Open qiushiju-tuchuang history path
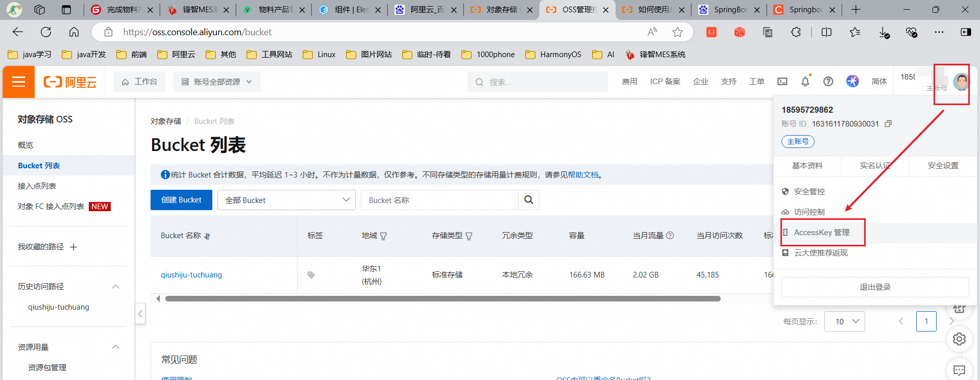Screen dimensions: 980x380 click(x=59, y=307)
